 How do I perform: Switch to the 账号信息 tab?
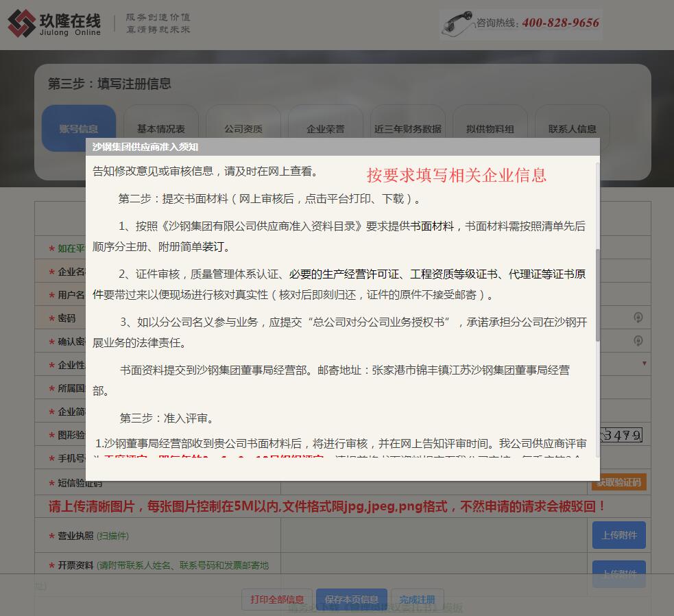[79, 128]
